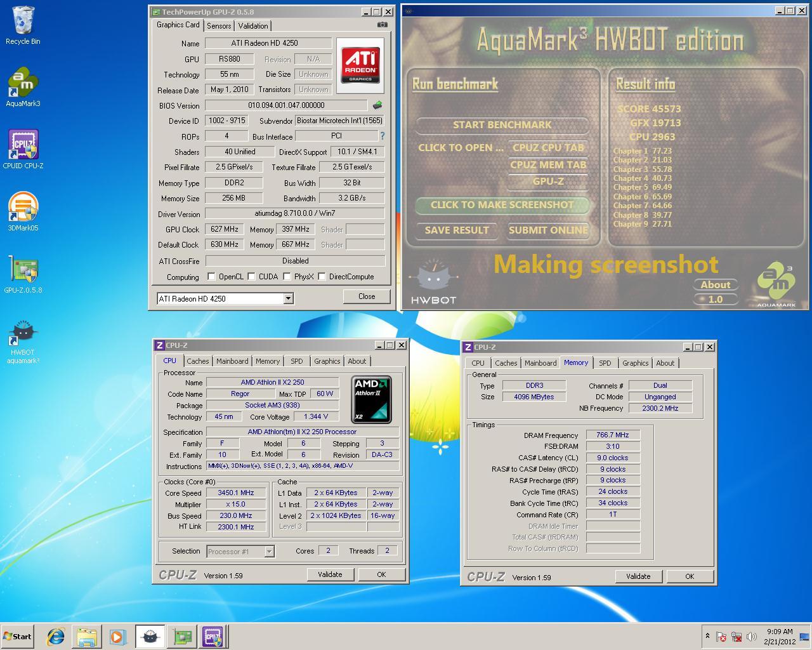
Task: Click CLICK TO MAKE SCREENSHOT button
Action: [502, 205]
